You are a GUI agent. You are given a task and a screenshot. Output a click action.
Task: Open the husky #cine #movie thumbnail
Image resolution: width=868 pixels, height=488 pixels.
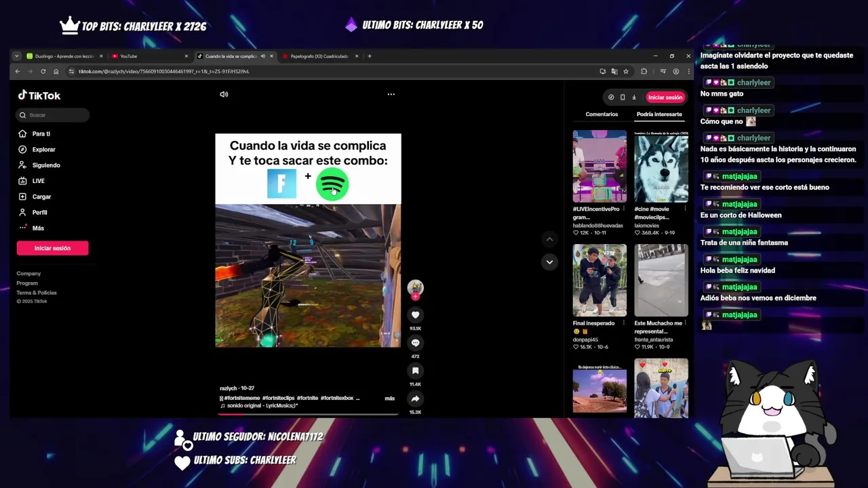click(x=661, y=166)
